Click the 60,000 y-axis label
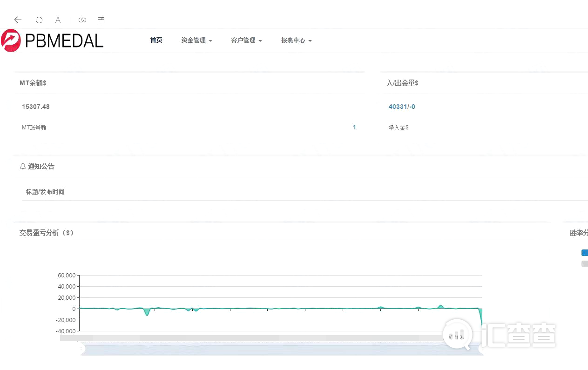Viewport: 588px width, 370px height. pyautogui.click(x=67, y=276)
